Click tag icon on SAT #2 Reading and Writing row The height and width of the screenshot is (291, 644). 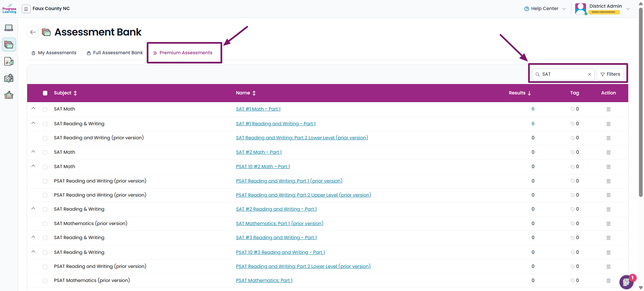click(573, 209)
